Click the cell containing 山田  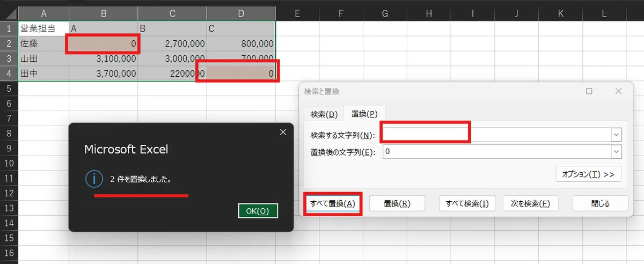[x=43, y=58]
